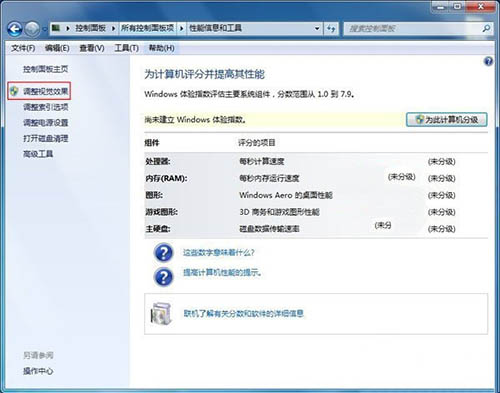Open 调整视觉效果 in the sidebar
This screenshot has width=500, height=393.
(x=45, y=91)
